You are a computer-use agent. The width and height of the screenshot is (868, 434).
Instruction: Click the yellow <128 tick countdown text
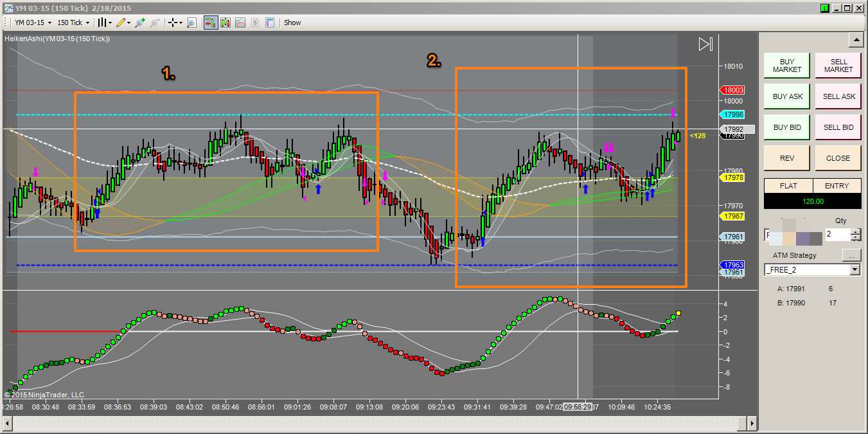pos(698,136)
